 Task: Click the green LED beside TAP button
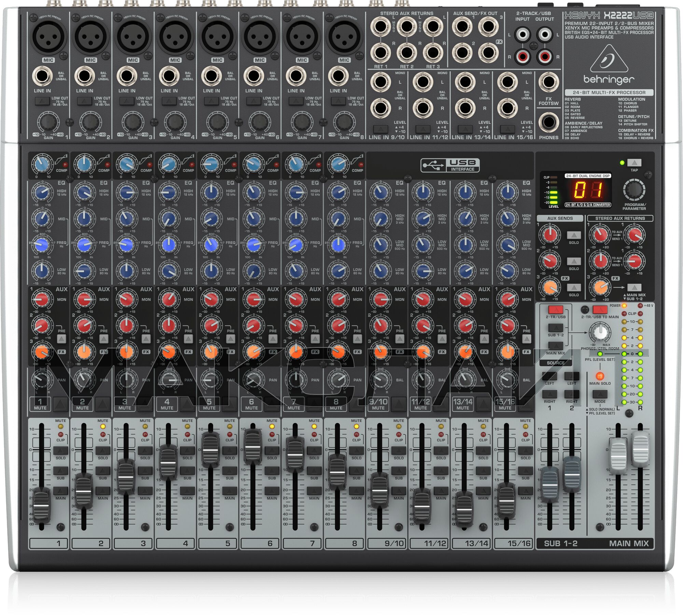622,163
